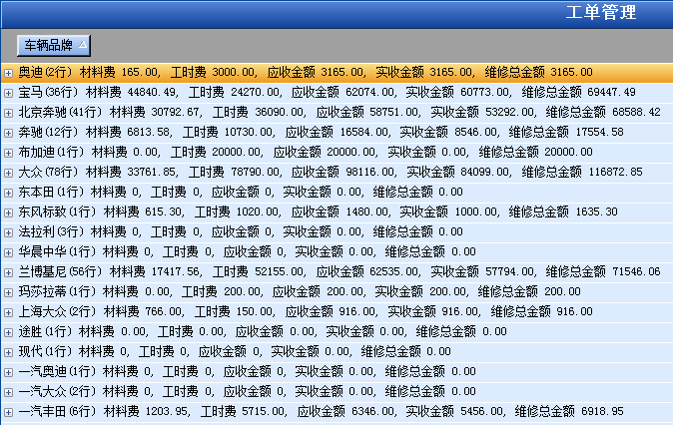
Task: Expand the 东风标致 (1行) row group
Action: click(x=8, y=212)
